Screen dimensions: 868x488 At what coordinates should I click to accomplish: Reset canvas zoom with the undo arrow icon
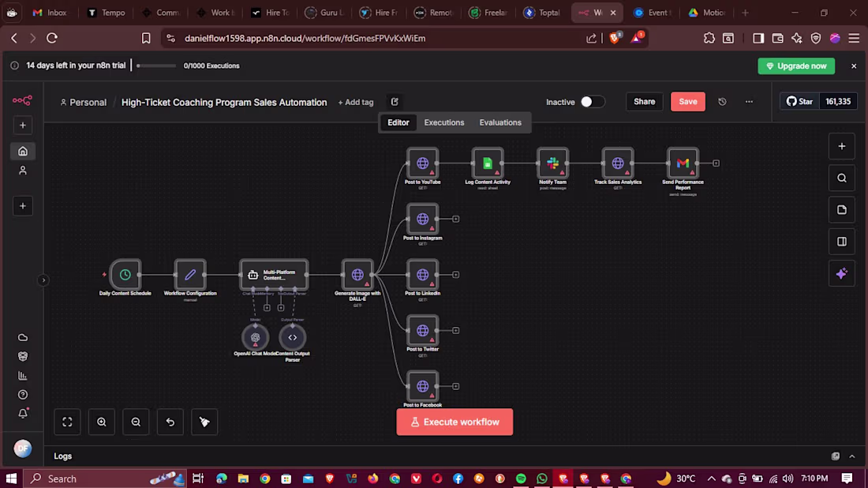170,422
